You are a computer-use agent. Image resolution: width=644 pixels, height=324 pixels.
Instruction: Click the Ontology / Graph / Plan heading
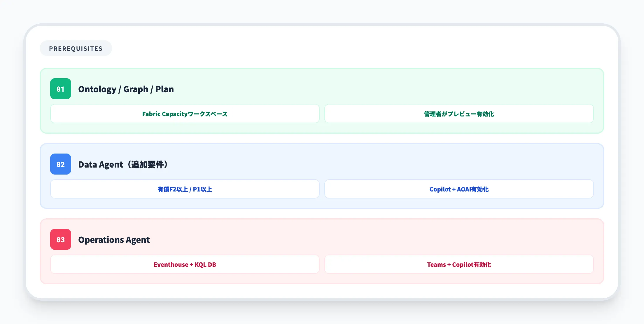126,89
